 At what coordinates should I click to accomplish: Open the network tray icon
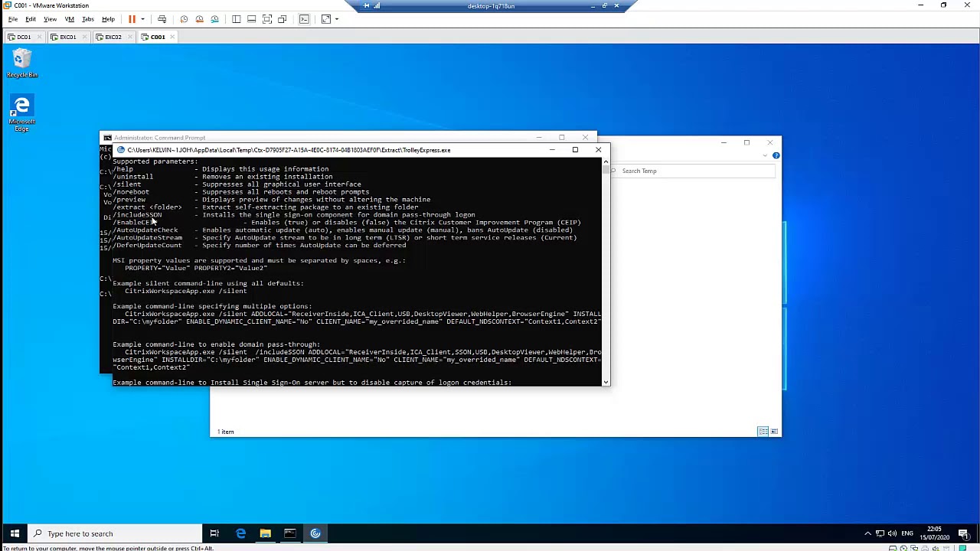880,533
